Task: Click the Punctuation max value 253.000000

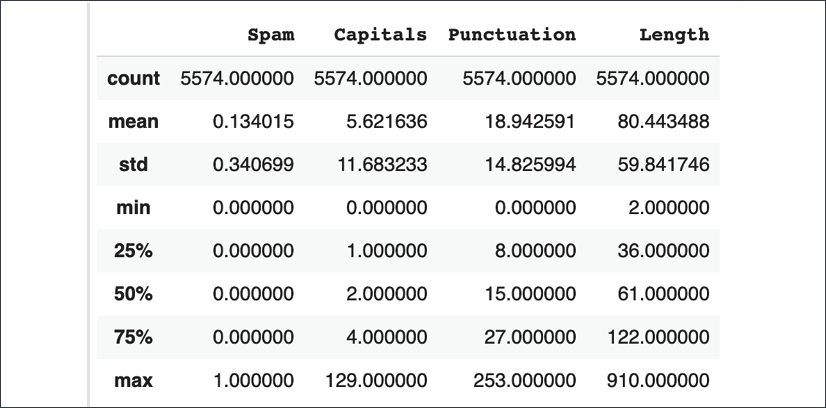Action: click(x=525, y=381)
